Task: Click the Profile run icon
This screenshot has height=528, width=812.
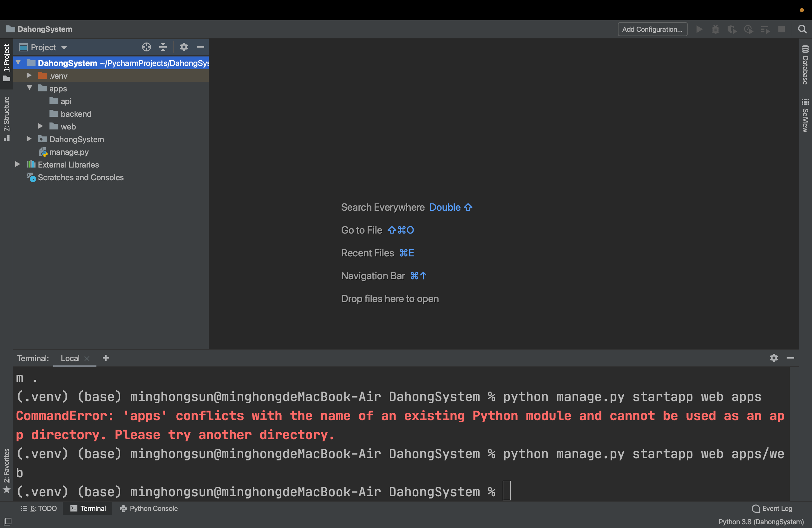Action: pyautogui.click(x=749, y=30)
